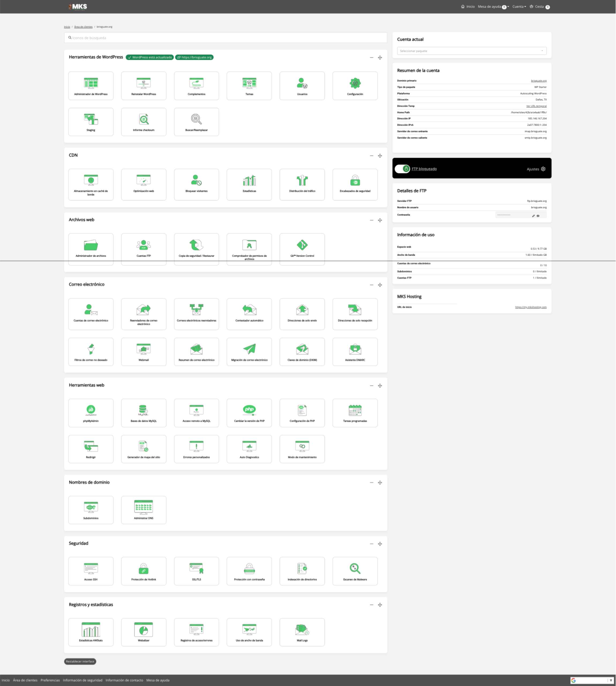Open SSL/TLS settings
The width and height of the screenshot is (616, 686).
coord(196,571)
